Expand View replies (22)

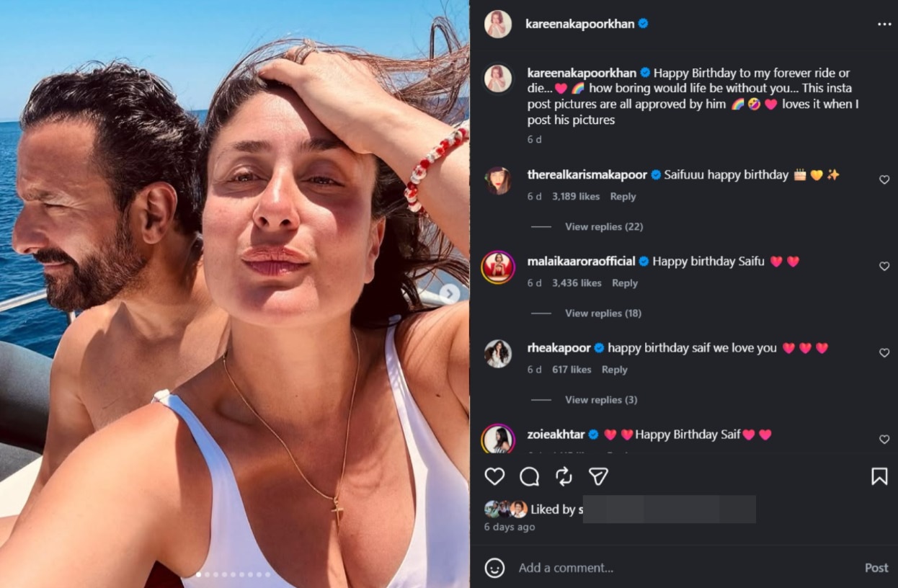click(604, 226)
